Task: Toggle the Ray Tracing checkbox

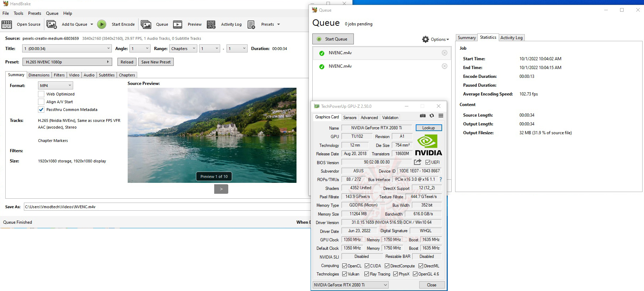Action: coord(367,274)
